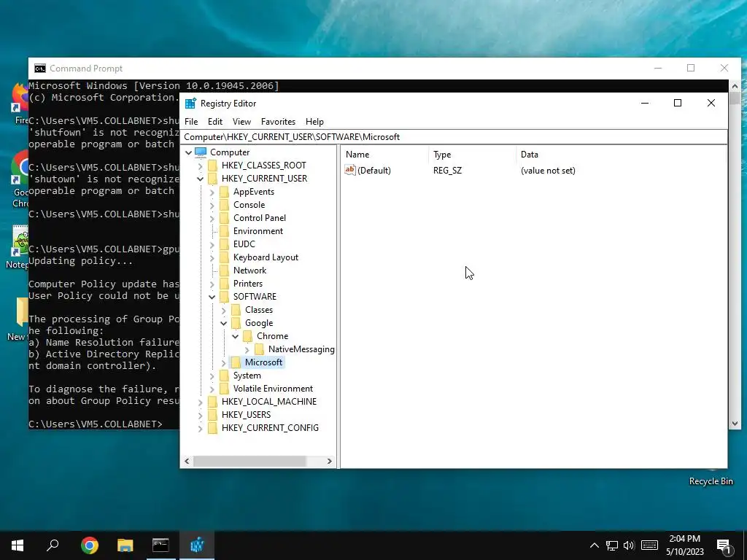This screenshot has width=747, height=560.
Task: Select the HKEY_USERS key label
Action: 247,415
